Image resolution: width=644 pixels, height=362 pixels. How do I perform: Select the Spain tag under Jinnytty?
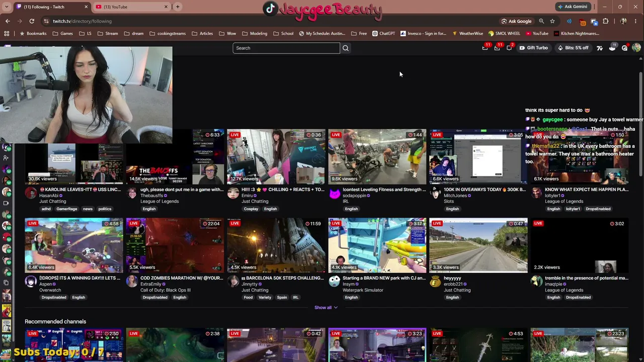[282, 297]
